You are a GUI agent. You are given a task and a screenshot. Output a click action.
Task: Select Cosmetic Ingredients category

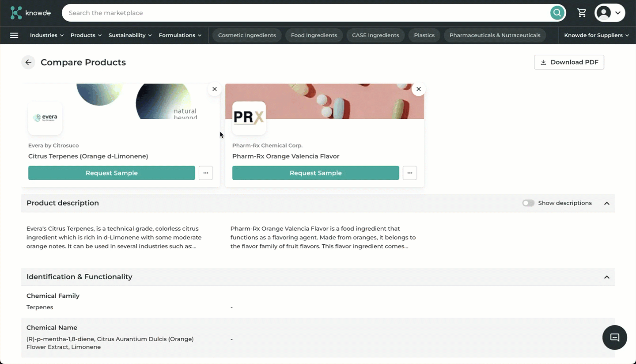[x=247, y=35]
